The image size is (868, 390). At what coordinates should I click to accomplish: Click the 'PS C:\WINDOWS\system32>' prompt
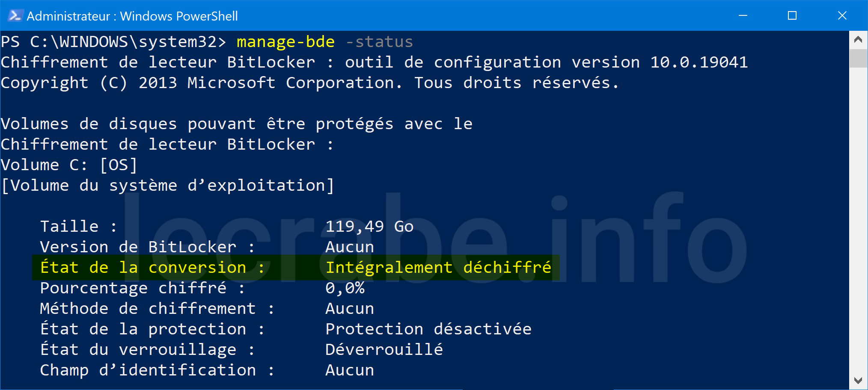coord(113,42)
